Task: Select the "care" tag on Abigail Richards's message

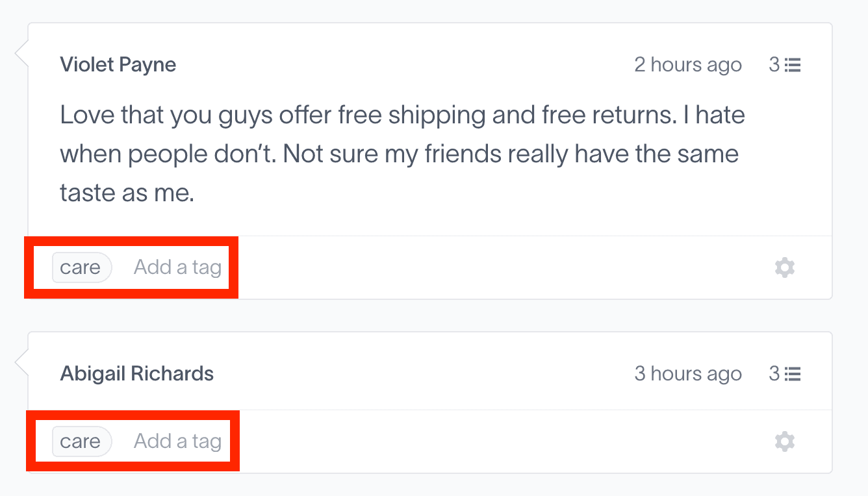Action: click(81, 441)
